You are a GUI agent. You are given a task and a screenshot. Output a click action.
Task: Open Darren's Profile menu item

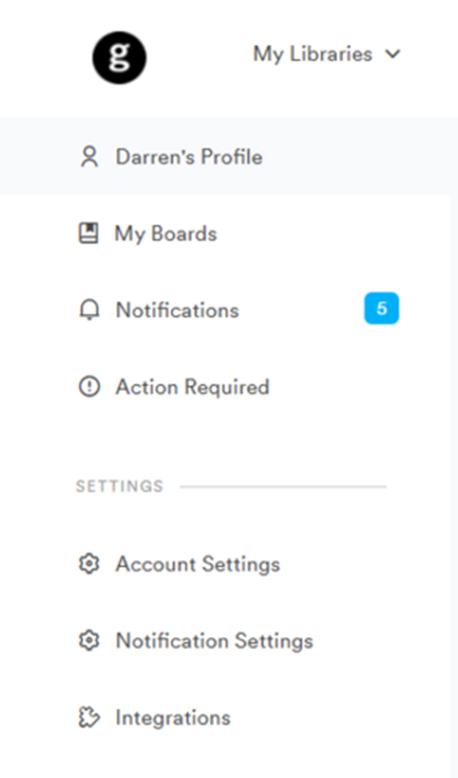pyautogui.click(x=189, y=157)
